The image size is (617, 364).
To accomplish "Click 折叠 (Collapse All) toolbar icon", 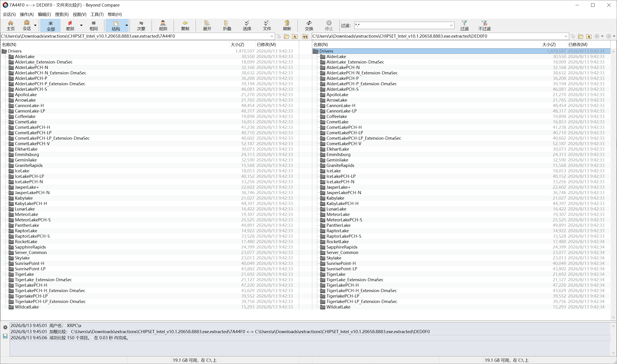I will point(227,25).
